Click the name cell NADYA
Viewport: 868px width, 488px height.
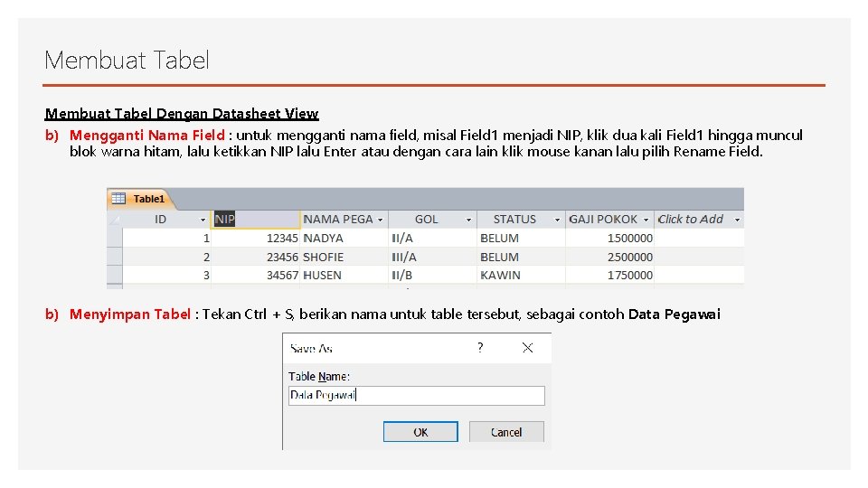[x=344, y=238]
